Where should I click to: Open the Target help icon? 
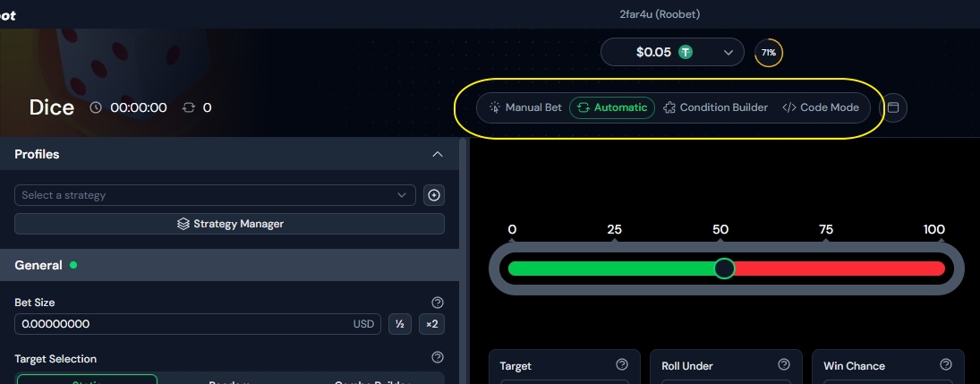pos(622,364)
